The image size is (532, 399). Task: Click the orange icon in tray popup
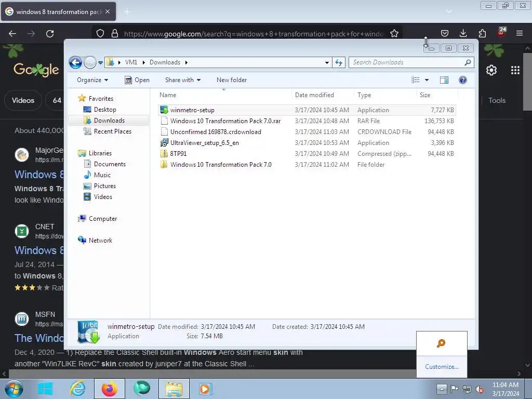[441, 343]
